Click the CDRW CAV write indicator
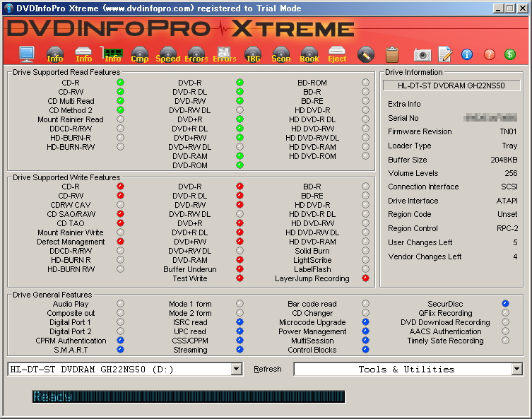The image size is (532, 419). 120,205
